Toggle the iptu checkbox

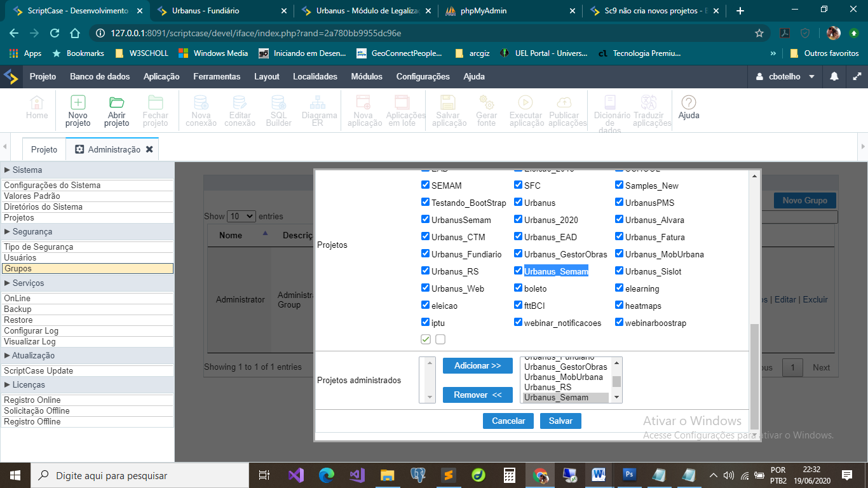[426, 322]
